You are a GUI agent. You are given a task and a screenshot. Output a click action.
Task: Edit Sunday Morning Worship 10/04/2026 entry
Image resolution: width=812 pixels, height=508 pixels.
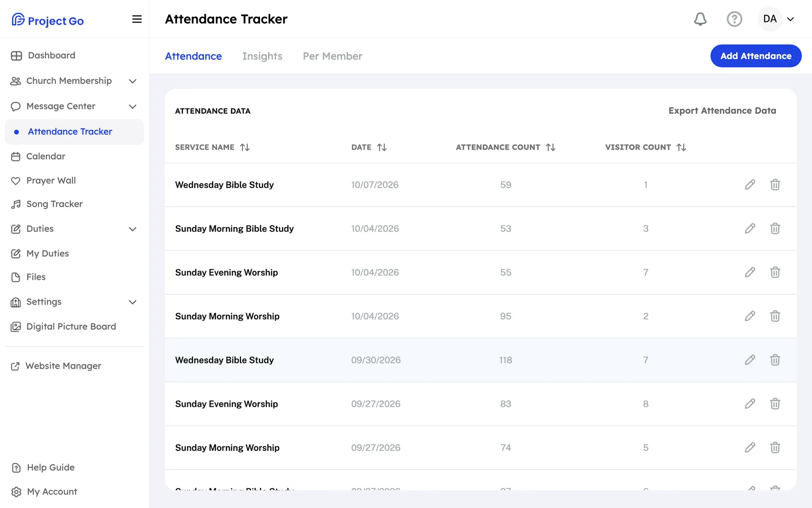click(x=750, y=316)
